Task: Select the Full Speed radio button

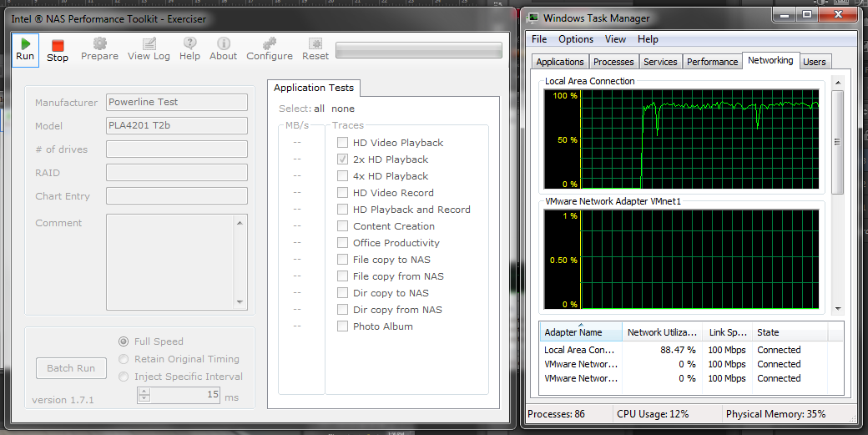Action: click(x=124, y=341)
